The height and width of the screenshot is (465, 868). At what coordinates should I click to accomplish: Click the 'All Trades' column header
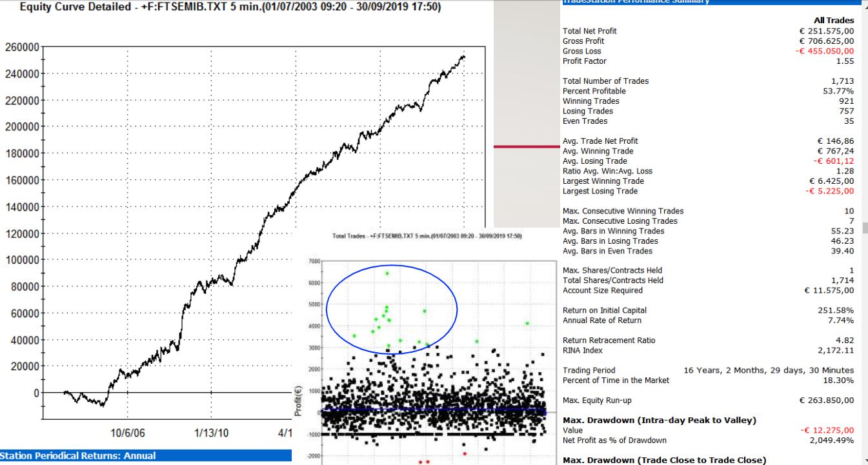[834, 21]
